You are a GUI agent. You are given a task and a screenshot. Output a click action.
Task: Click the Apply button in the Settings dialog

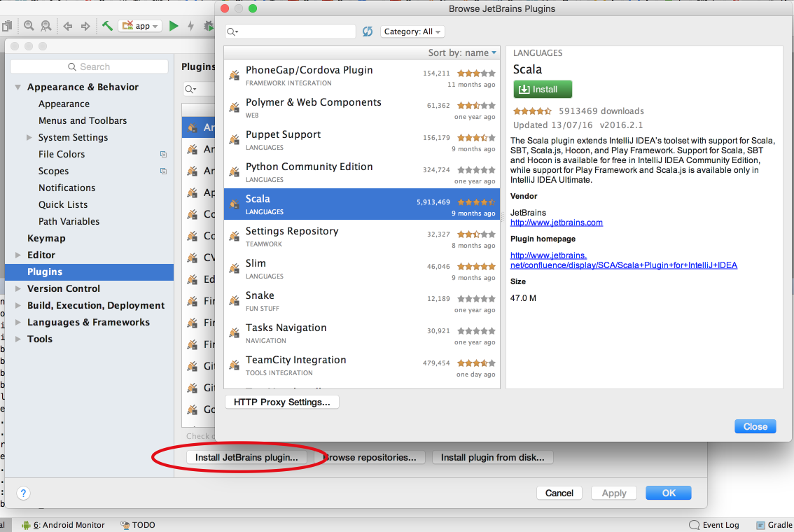[x=614, y=493]
